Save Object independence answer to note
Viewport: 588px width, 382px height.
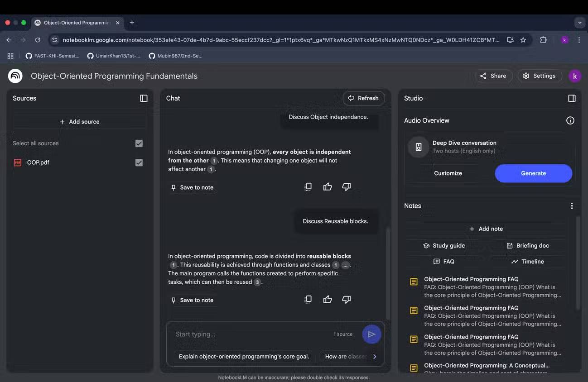point(192,187)
